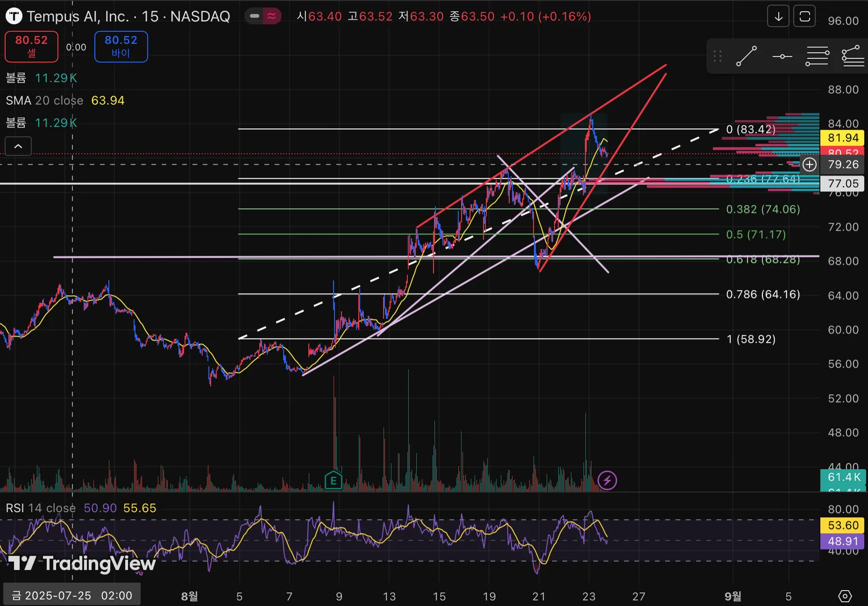
Task: Select the horizontal line drawing tool
Action: coord(782,56)
